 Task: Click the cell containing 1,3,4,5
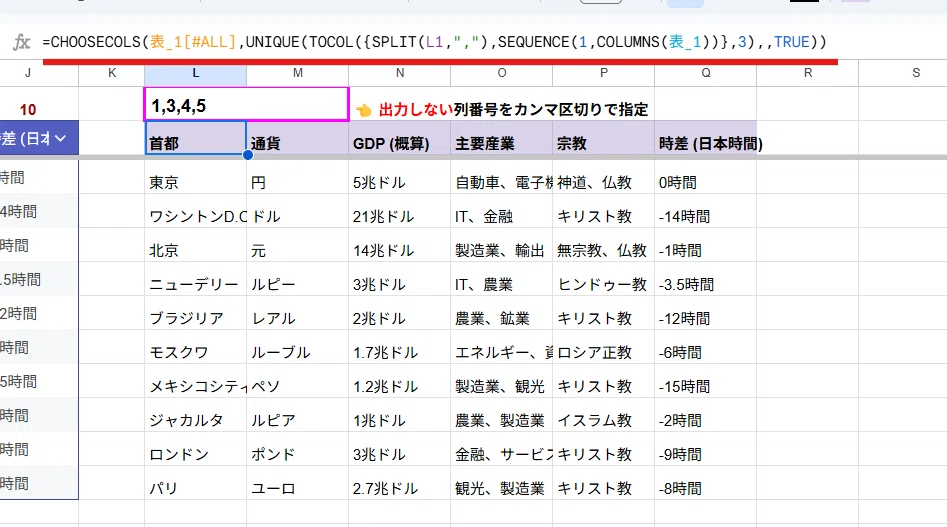point(246,104)
